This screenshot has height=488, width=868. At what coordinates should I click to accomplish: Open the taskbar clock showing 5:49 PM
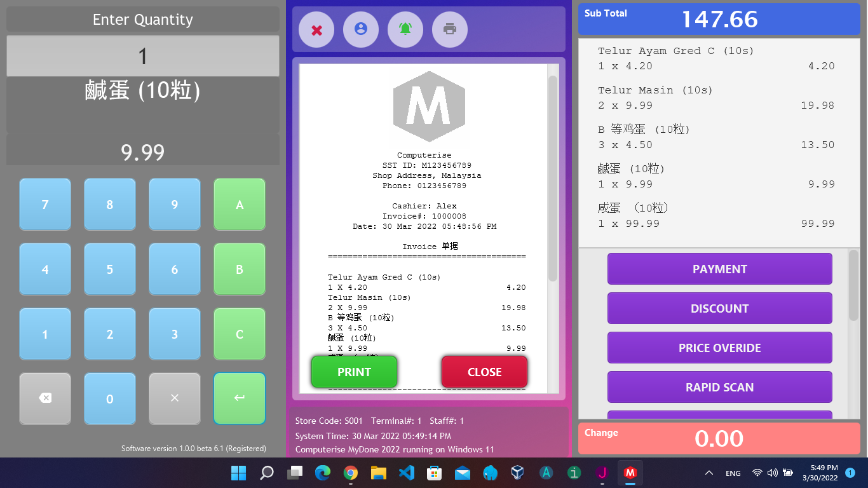coord(820,473)
